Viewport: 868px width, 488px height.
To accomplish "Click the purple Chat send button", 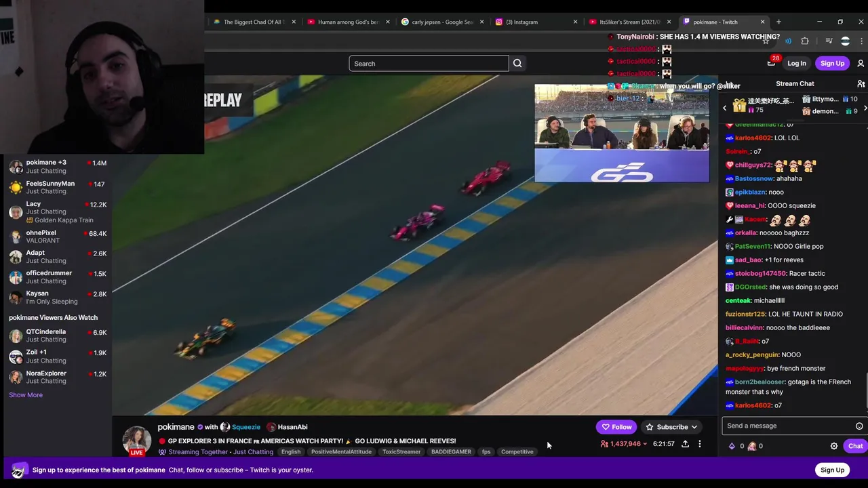I will (855, 446).
